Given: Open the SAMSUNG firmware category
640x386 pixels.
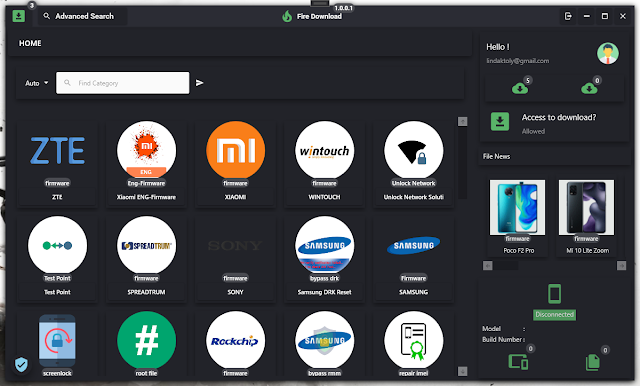Looking at the screenshot, I should click(413, 258).
